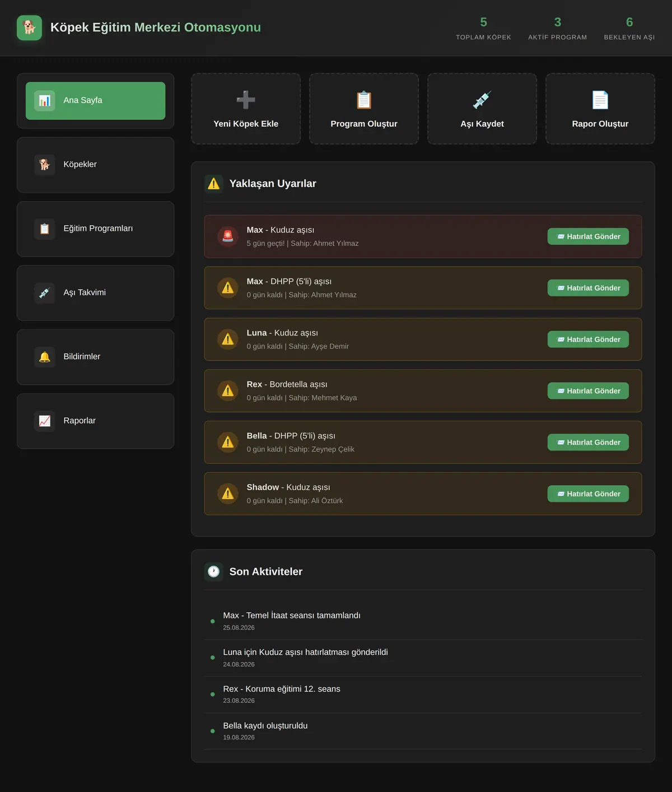Click the clock icon beside Son Aktiviteler
The image size is (672, 792).
click(x=214, y=571)
